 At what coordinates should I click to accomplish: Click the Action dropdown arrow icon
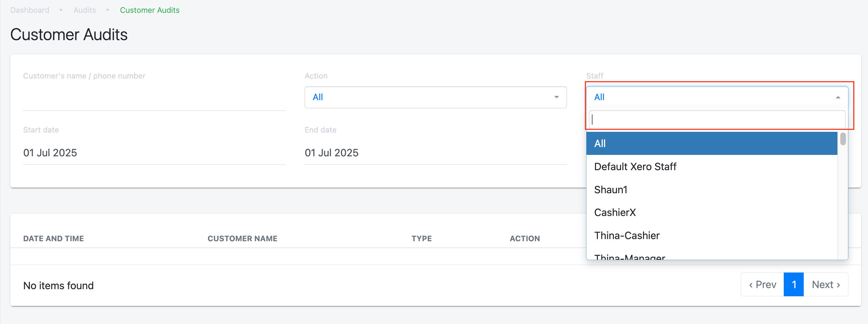click(x=556, y=97)
